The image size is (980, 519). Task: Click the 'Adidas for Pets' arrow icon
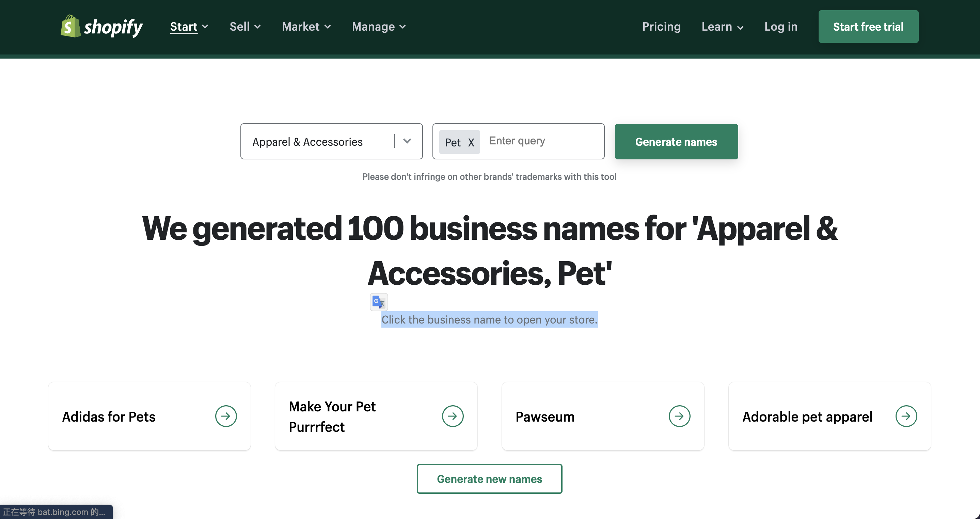226,416
